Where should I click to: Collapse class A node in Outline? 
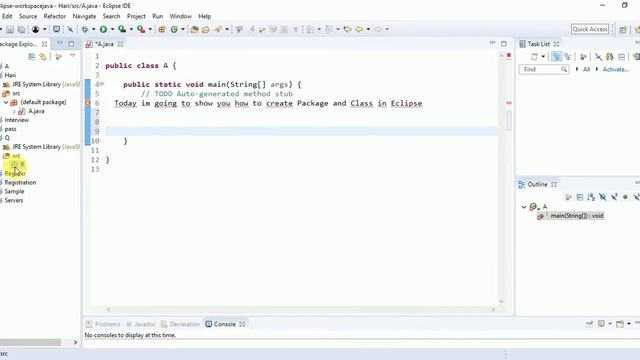click(x=524, y=207)
